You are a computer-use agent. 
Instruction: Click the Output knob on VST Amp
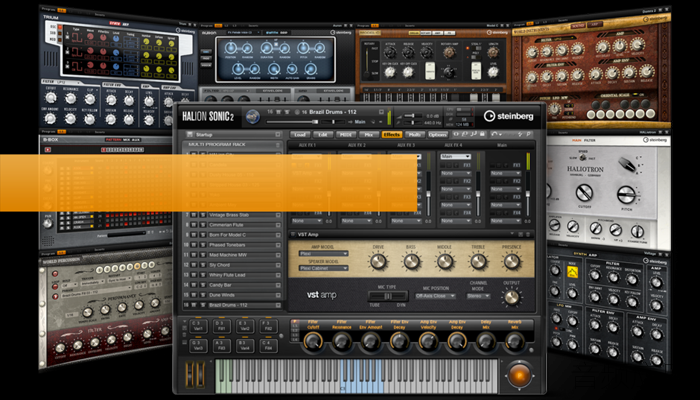(x=512, y=297)
